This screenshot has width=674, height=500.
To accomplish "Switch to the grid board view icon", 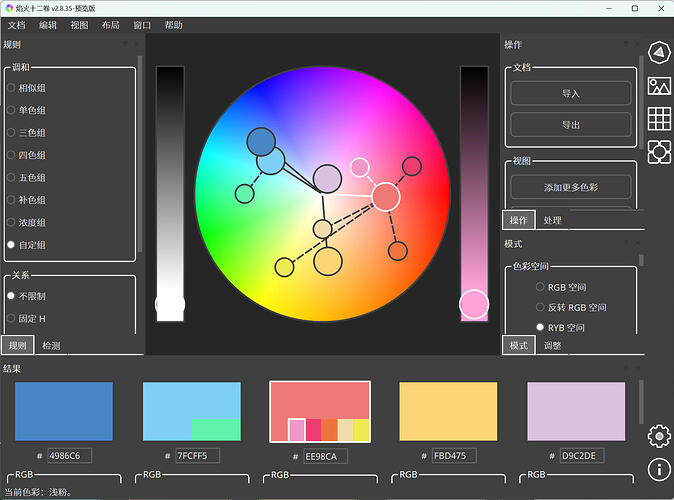I will click(658, 118).
